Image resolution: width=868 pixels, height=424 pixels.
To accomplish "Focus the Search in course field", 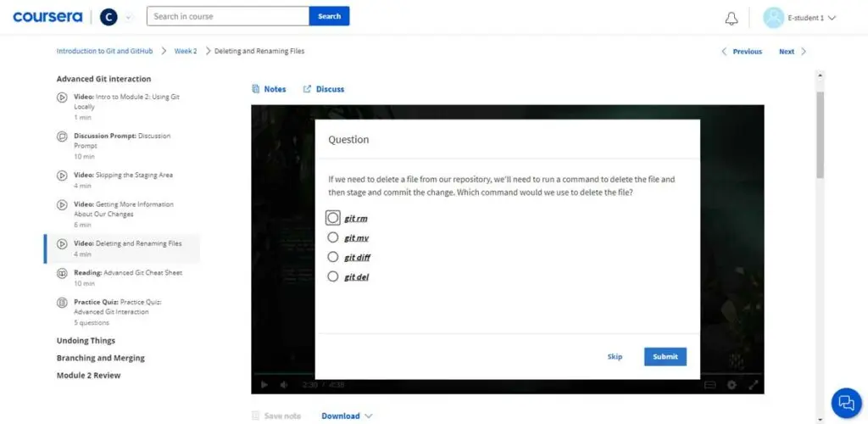I will coord(227,16).
